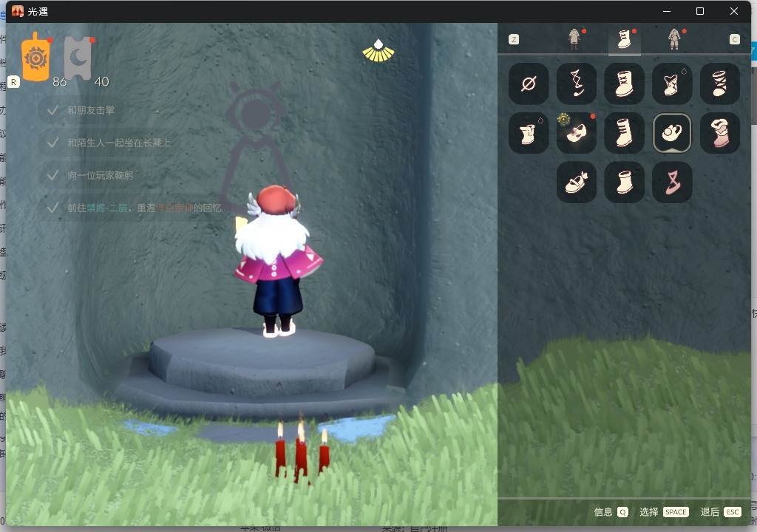This screenshot has height=532, width=757.
Task: Click the 光遇 app icon in title bar
Action: coord(18,11)
